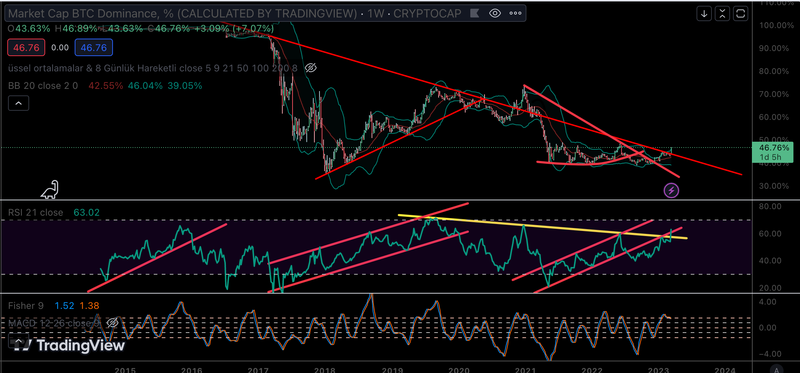This screenshot has height=373, width=800.
Task: Collapse the main chart indicator legend
Action: pyautogui.click(x=18, y=104)
